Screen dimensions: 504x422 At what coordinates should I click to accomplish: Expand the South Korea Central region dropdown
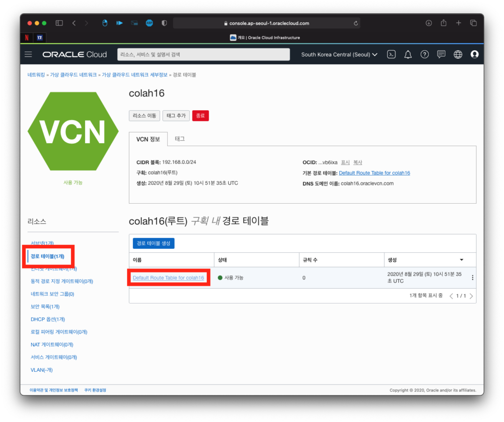coord(339,55)
